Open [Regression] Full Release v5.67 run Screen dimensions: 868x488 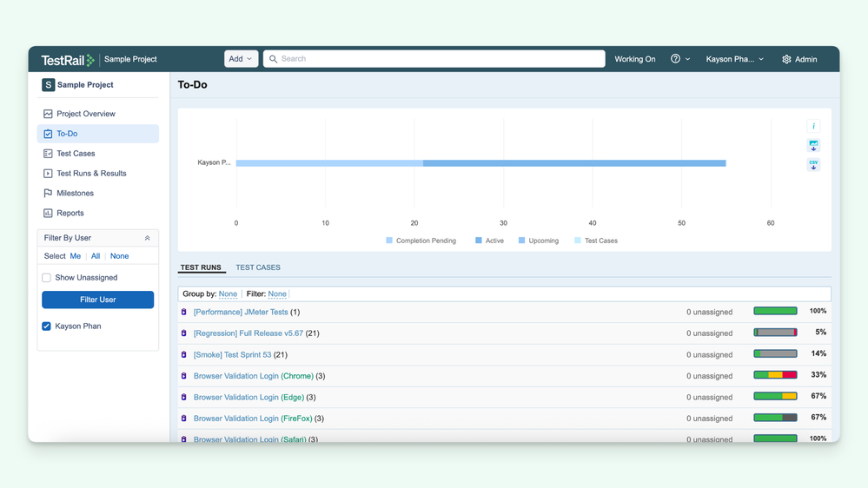point(248,333)
